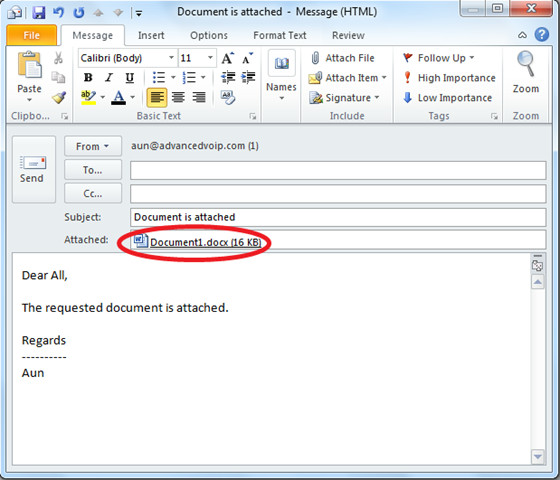Image resolution: width=560 pixels, height=480 pixels.
Task: Click the Send button
Action: tap(34, 169)
